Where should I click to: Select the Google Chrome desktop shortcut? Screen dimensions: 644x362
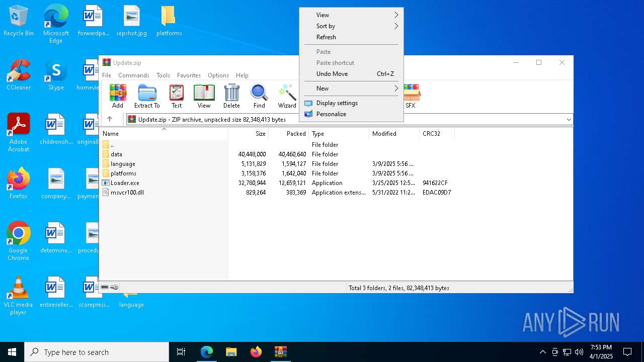pos(19,241)
